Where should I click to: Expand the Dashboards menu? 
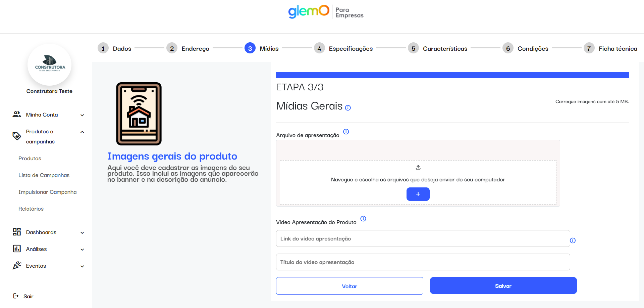point(82,233)
